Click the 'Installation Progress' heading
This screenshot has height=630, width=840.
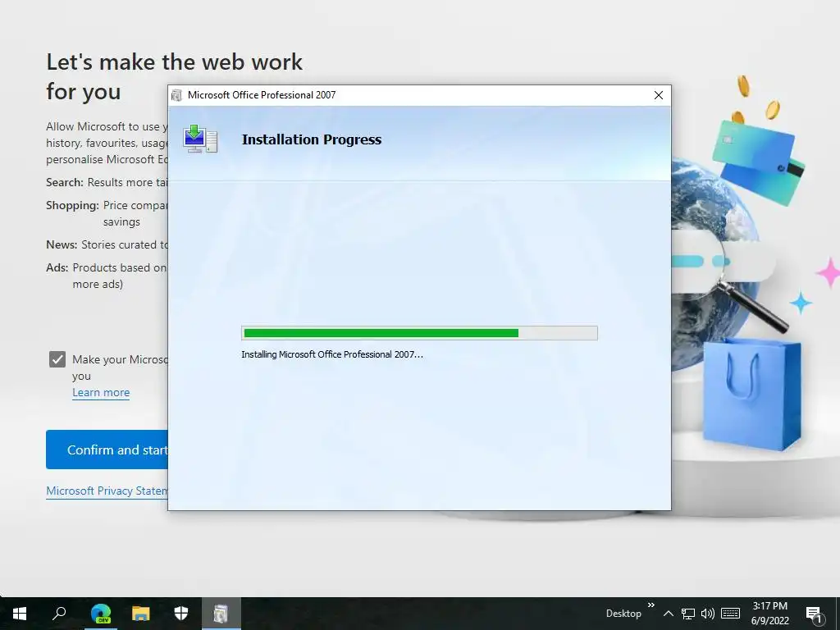coord(311,139)
